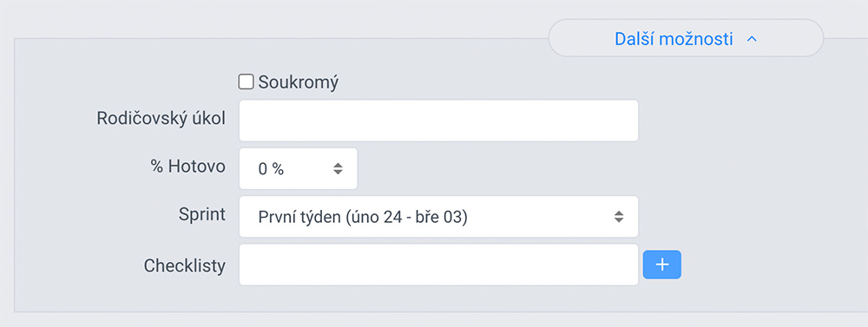Tick the Soukromý checkbox

click(246, 82)
